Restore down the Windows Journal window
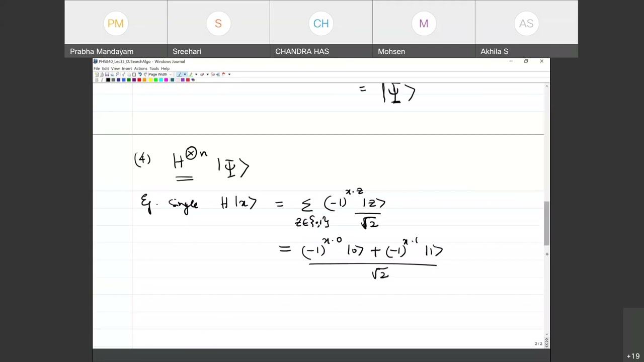The image size is (644, 362). [x=526, y=61]
